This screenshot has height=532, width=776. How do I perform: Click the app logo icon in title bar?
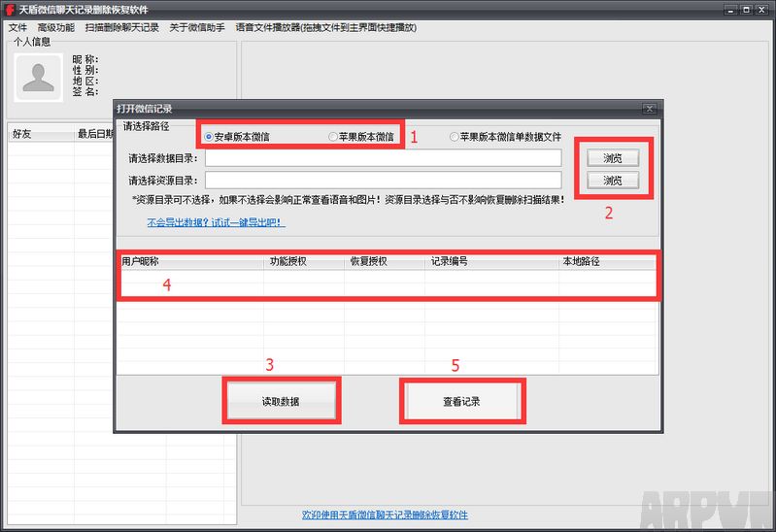pos(10,10)
